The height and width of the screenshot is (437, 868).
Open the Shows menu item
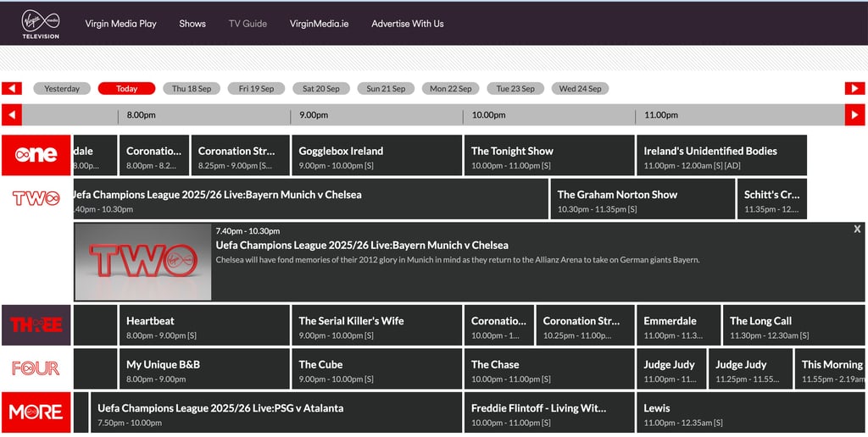192,24
